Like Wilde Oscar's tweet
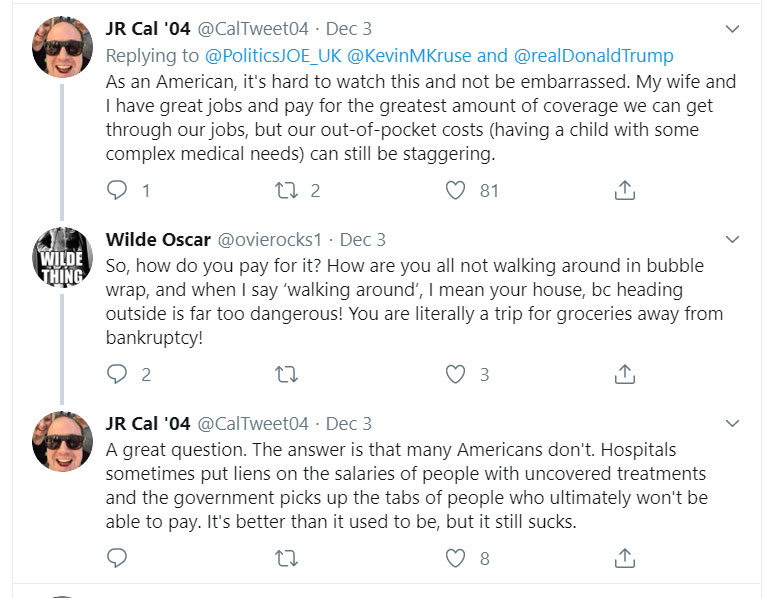772x598 pixels. pyautogui.click(x=456, y=374)
